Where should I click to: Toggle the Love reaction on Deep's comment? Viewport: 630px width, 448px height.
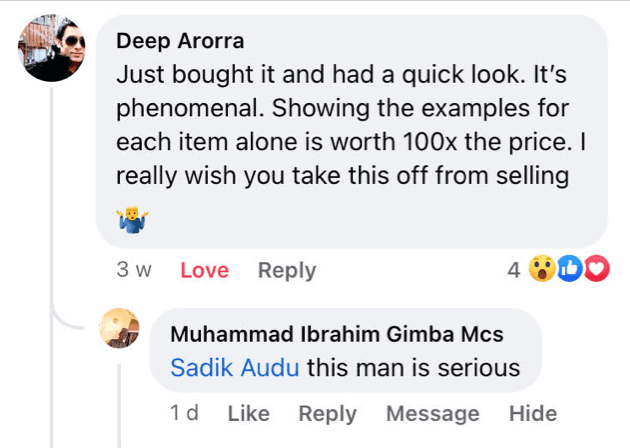click(204, 270)
